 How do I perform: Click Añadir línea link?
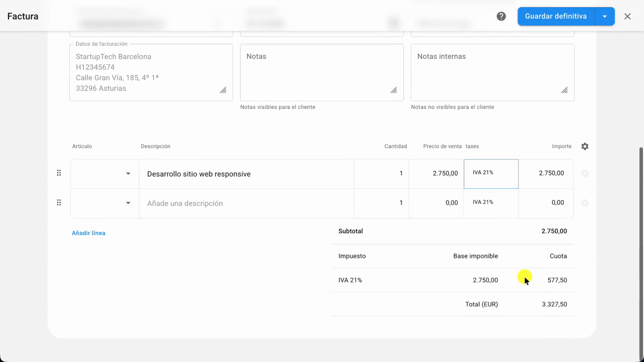(x=89, y=233)
